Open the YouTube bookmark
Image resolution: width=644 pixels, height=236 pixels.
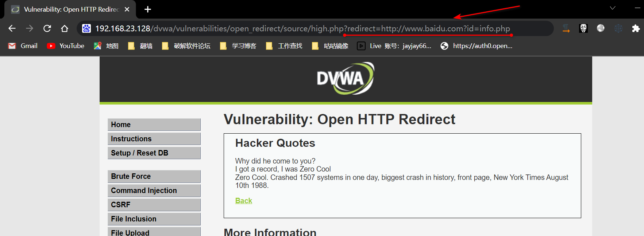point(66,46)
